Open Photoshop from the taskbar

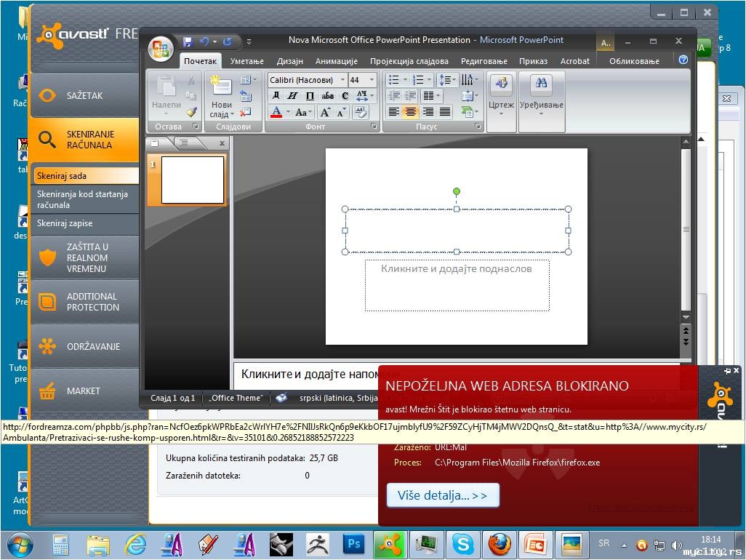353,544
